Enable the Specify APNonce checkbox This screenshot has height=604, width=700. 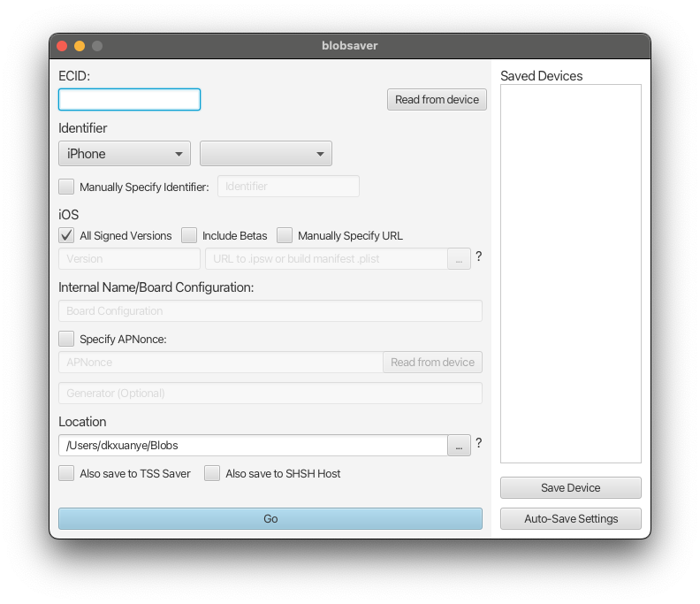coord(66,339)
